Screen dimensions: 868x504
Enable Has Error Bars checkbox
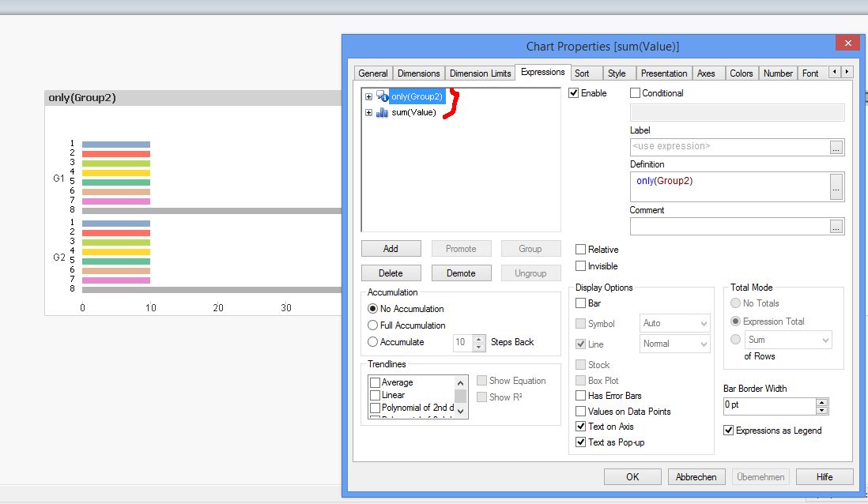(581, 396)
